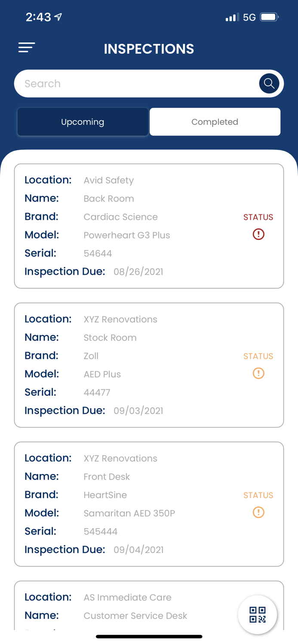The width and height of the screenshot is (298, 644).
Task: Click the red STATUS label on Avid Safety card
Action: click(x=258, y=217)
